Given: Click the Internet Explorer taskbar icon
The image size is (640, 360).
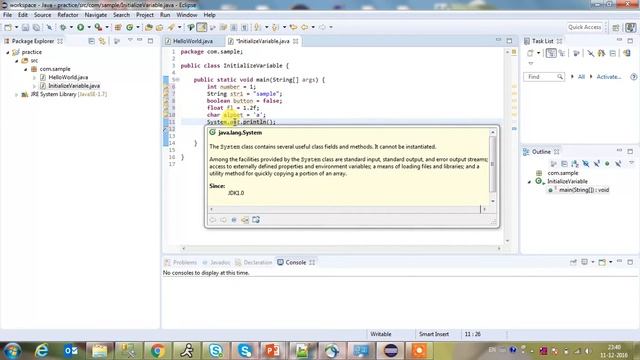Looking at the screenshot, I should pos(42,351).
